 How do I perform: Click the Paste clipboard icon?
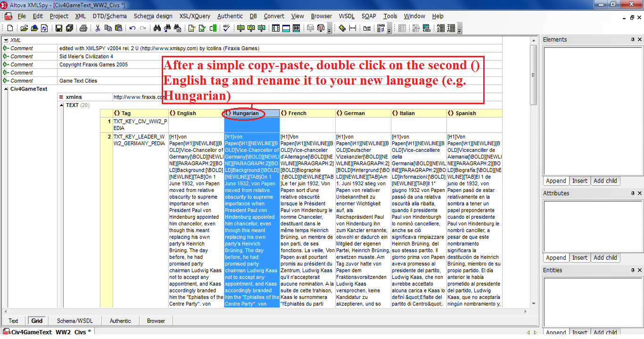(x=118, y=28)
